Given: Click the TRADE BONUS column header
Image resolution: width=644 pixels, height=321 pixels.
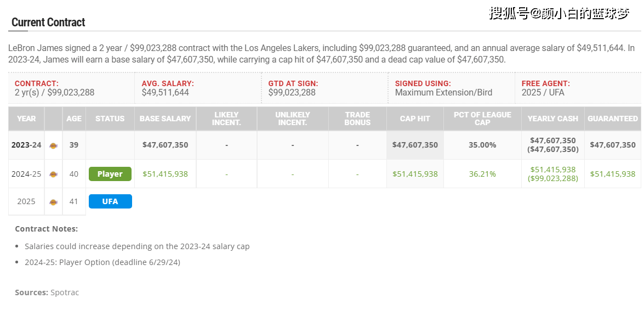Looking at the screenshot, I should [357, 119].
